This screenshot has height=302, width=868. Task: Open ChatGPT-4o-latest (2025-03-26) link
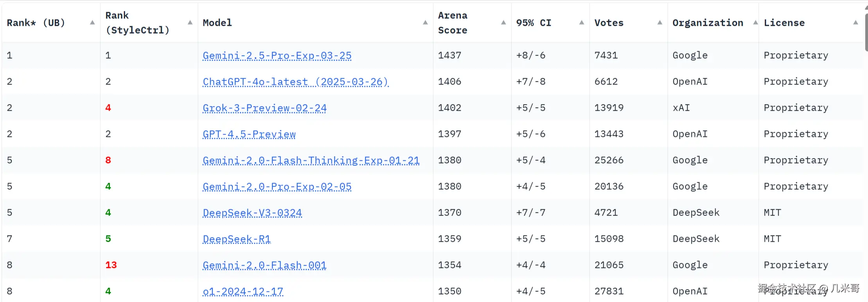tap(295, 82)
